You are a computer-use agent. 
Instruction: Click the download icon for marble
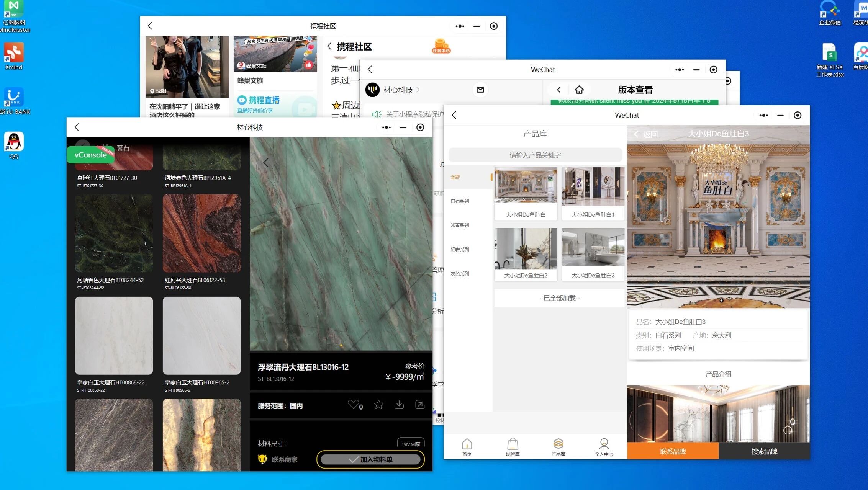pos(399,405)
